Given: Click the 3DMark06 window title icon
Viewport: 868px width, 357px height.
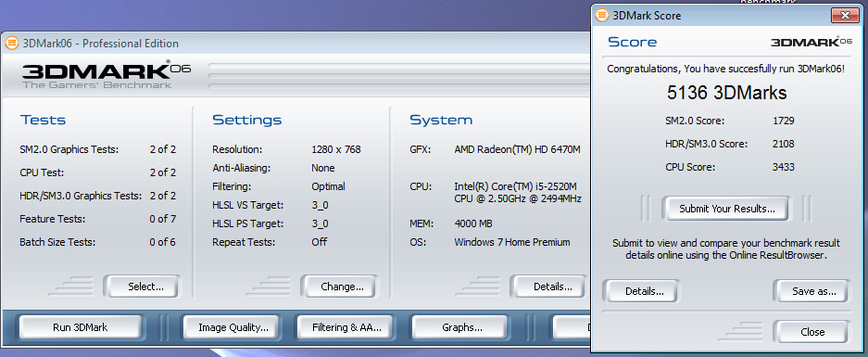Looking at the screenshot, I should click(12, 44).
